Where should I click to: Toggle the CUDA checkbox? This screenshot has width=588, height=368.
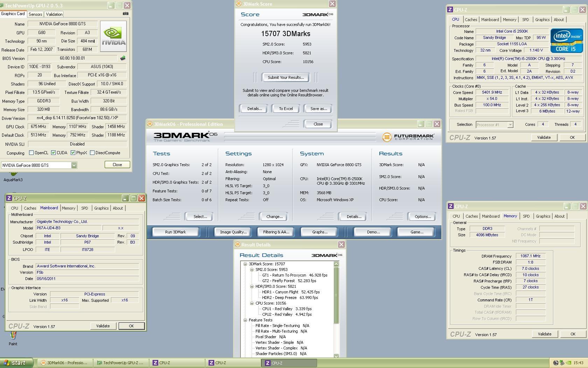(53, 153)
